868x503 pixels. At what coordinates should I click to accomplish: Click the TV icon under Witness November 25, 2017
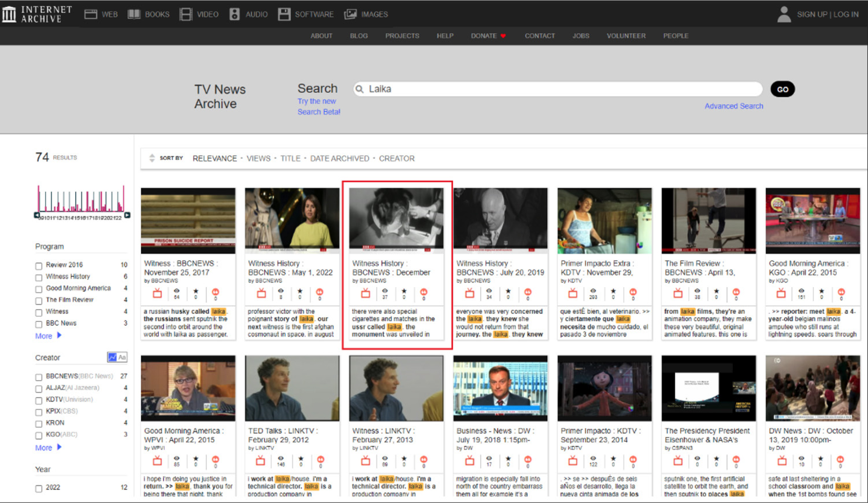tap(157, 293)
